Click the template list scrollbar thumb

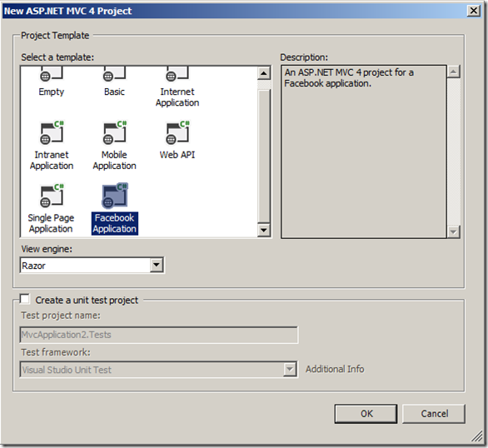tap(264, 156)
